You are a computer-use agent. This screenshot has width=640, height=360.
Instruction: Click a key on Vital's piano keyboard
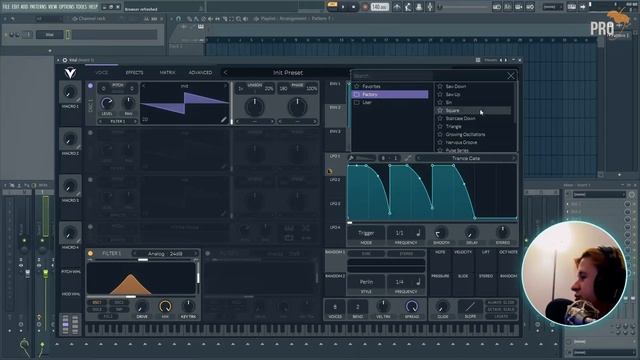[x=302, y=330]
